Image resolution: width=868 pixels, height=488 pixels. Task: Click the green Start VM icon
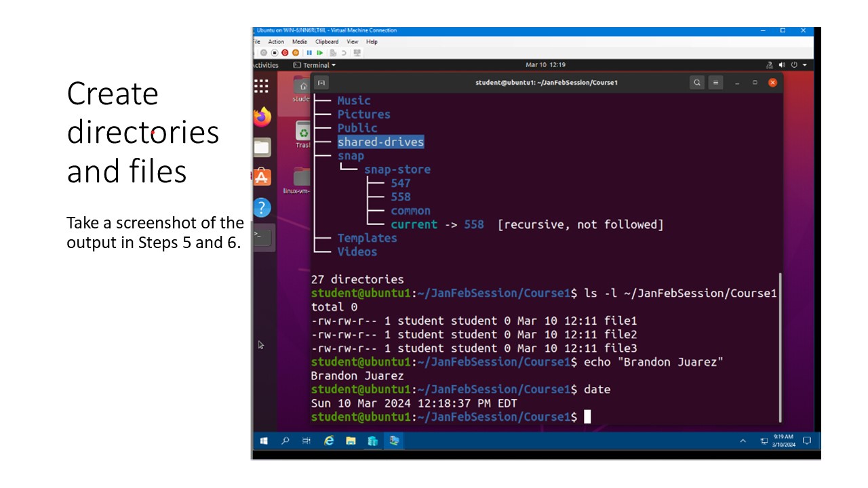pyautogui.click(x=319, y=53)
